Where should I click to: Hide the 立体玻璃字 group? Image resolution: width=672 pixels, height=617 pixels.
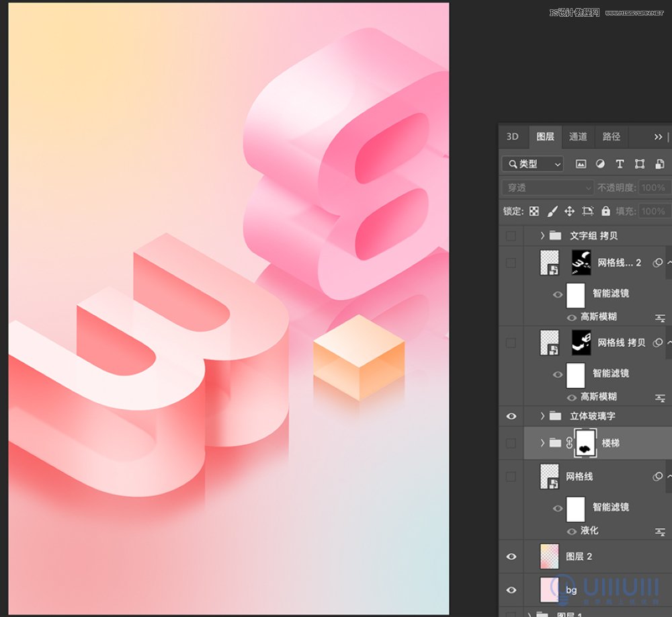[x=511, y=416]
